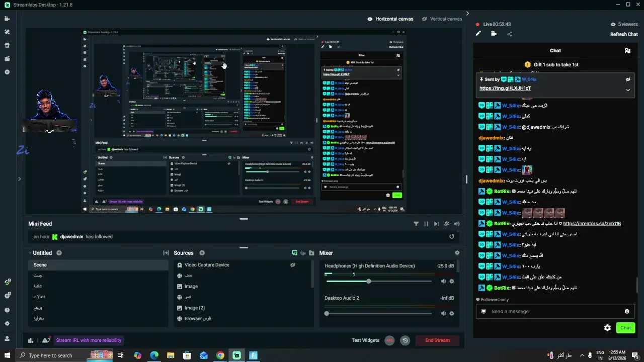This screenshot has width=644, height=362.
Task: Expand the Untitled scene collection dropdown
Action: point(30,253)
